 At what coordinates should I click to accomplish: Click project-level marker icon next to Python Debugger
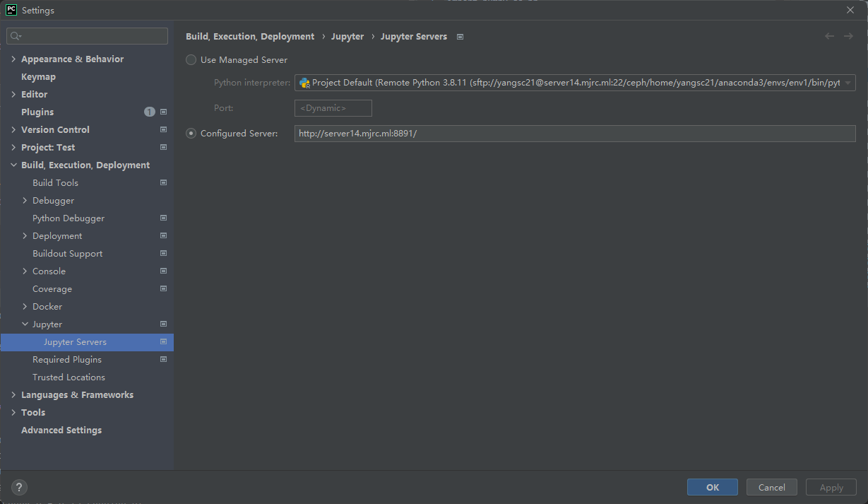coord(164,218)
